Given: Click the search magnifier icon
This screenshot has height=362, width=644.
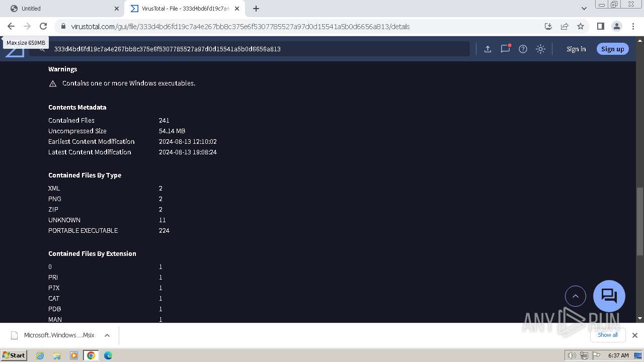Looking at the screenshot, I should [42, 49].
